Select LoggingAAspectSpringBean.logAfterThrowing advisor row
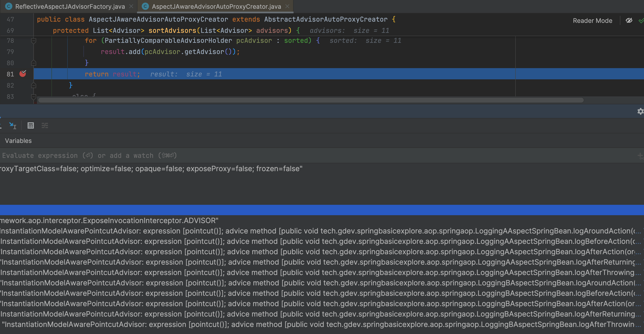The height and width of the screenshot is (334, 644). click(x=322, y=273)
